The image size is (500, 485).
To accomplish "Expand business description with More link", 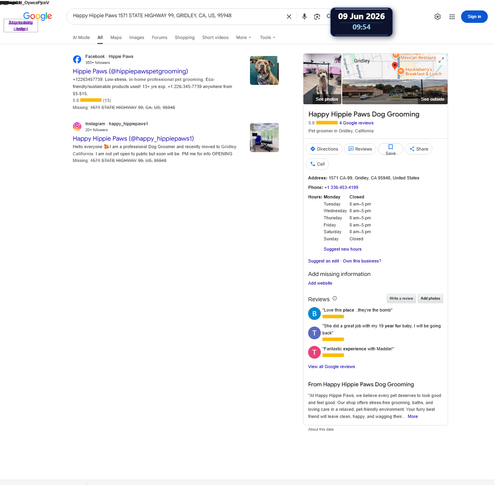I will [x=413, y=416].
